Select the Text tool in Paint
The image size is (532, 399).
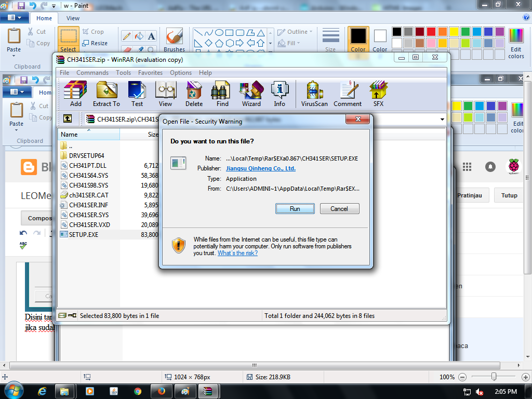point(151,36)
